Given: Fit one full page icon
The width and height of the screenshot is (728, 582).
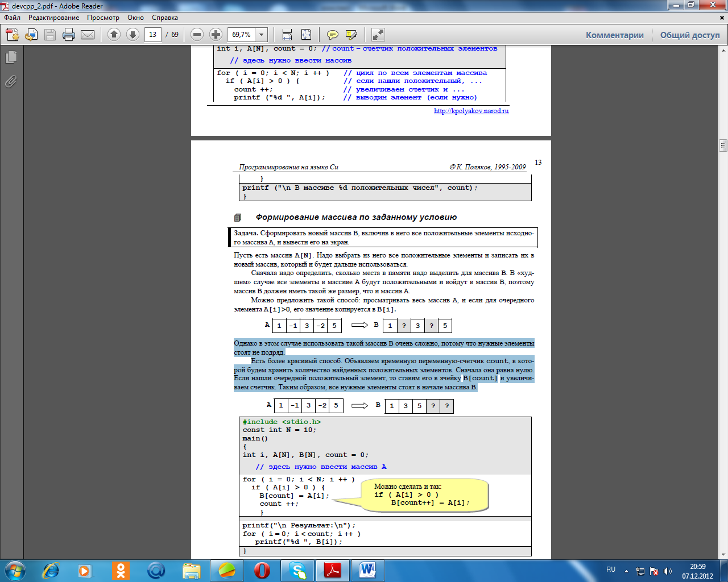Looking at the screenshot, I should [x=306, y=35].
